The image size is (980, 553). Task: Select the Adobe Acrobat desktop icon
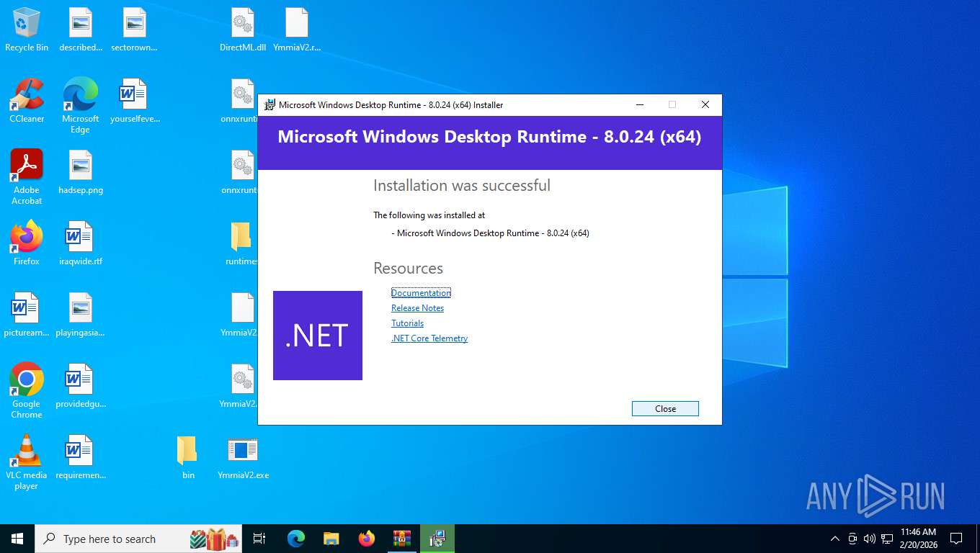[x=27, y=177]
